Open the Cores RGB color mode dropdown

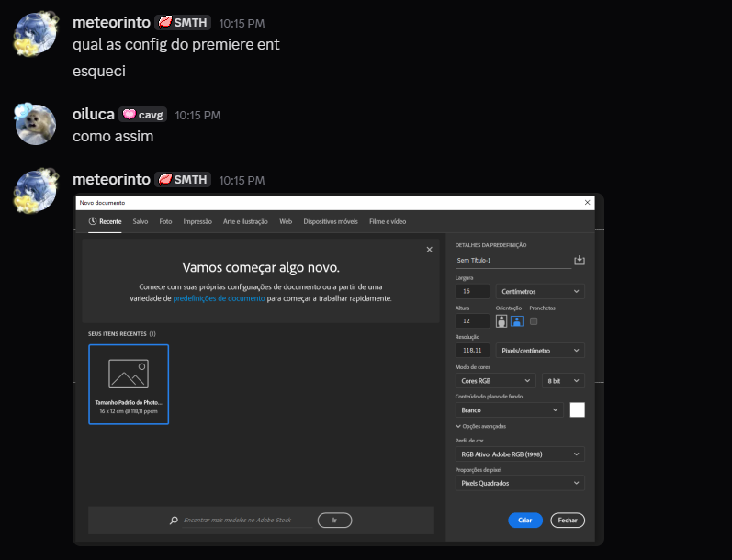click(x=495, y=381)
